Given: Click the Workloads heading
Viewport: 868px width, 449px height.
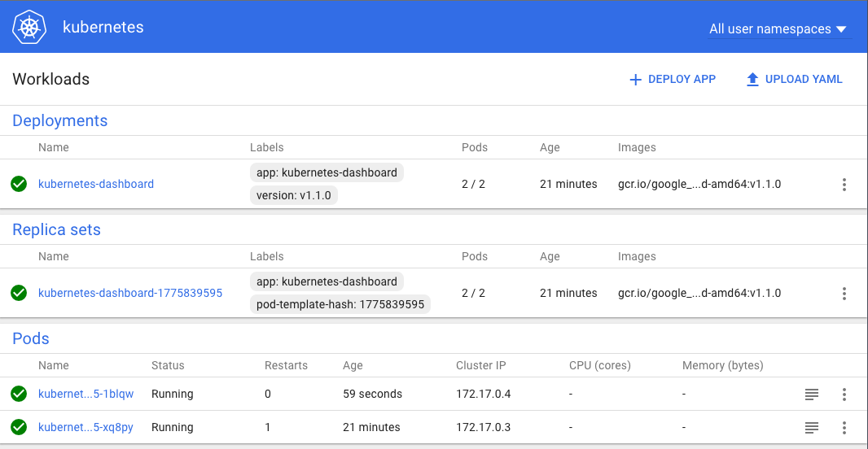Looking at the screenshot, I should pos(51,79).
